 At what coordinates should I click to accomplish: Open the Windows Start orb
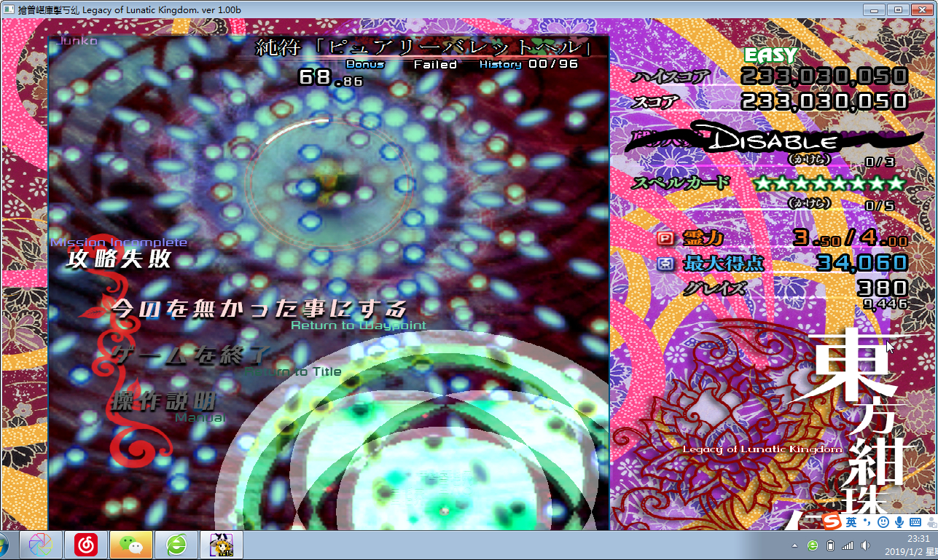[3, 545]
